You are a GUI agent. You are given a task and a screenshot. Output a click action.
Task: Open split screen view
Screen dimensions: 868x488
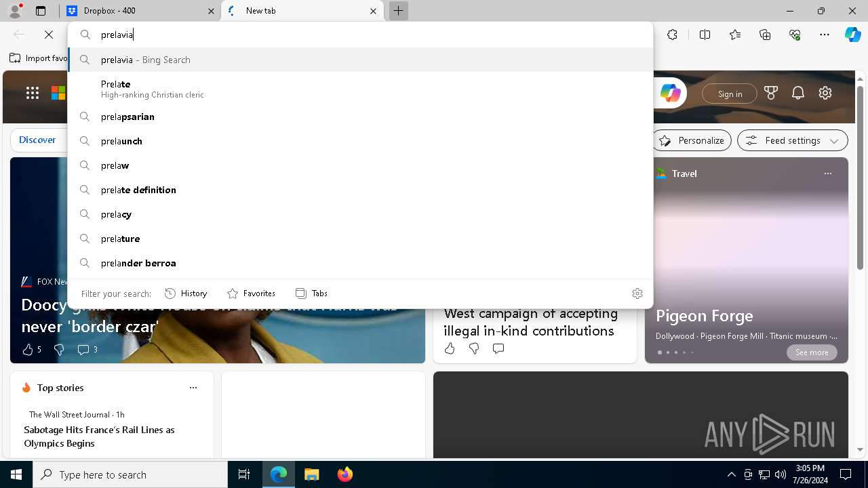point(705,35)
